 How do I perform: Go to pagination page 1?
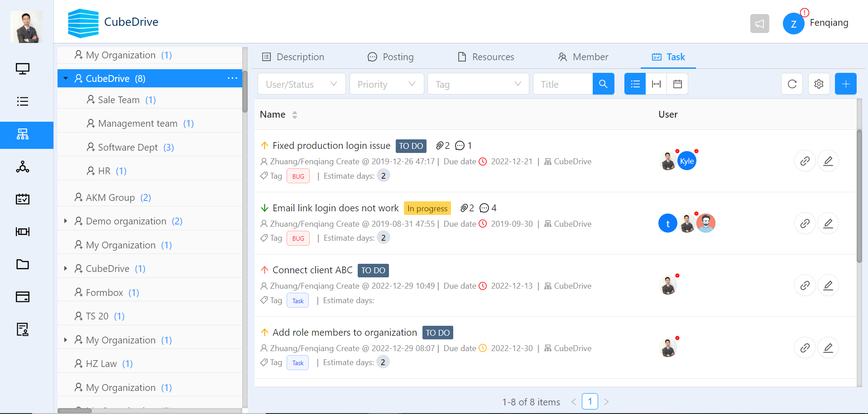(590, 401)
